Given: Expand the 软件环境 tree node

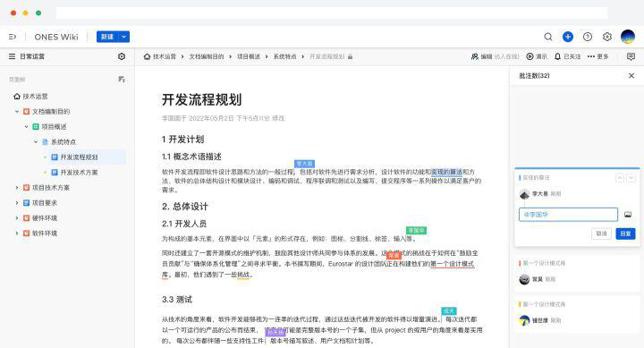Looking at the screenshot, I should click(x=17, y=233).
